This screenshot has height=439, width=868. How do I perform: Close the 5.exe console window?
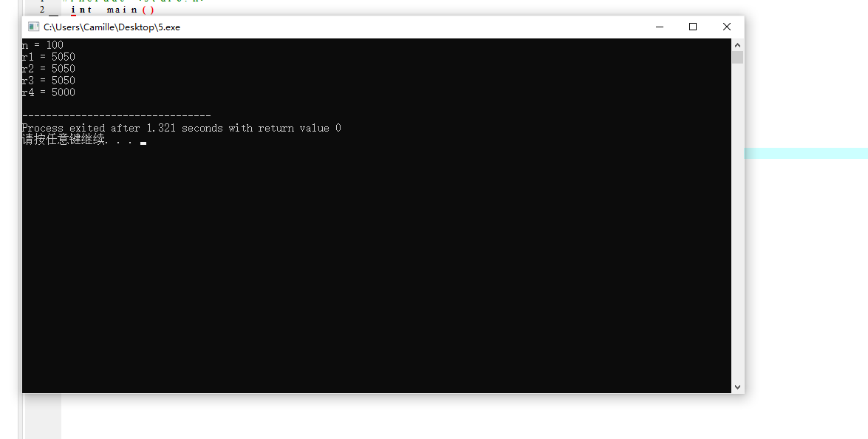point(727,27)
